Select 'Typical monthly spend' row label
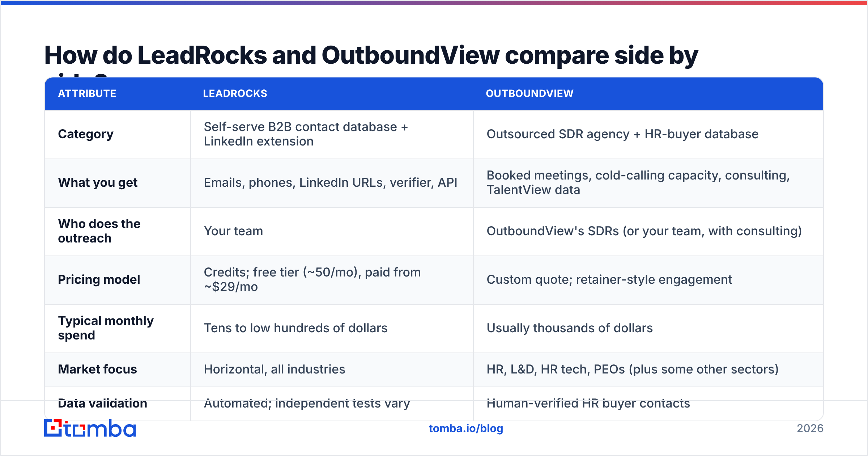Image resolution: width=868 pixels, height=456 pixels. pos(106,328)
